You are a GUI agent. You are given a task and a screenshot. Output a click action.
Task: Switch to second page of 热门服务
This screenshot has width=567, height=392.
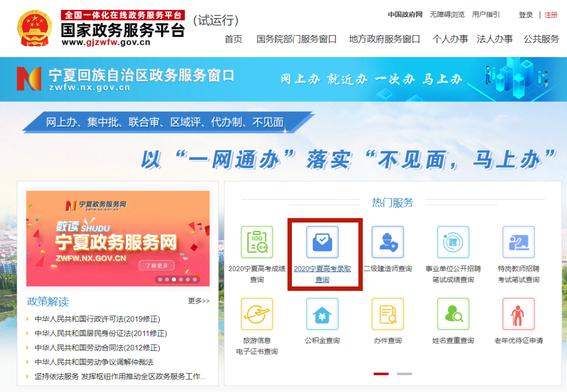tap(404, 374)
